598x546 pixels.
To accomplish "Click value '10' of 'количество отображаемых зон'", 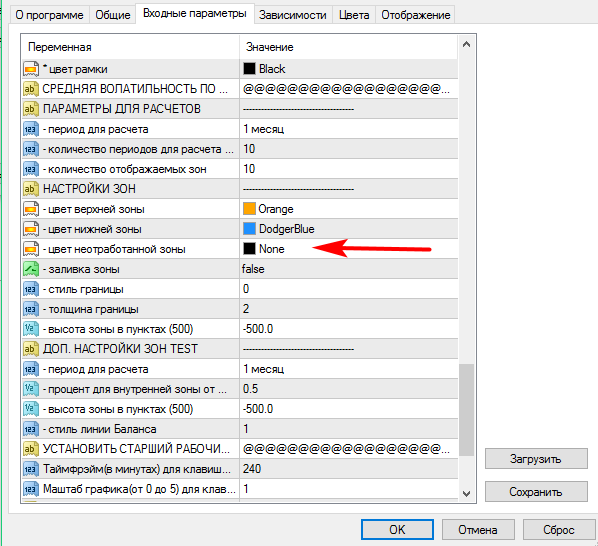I will (249, 169).
